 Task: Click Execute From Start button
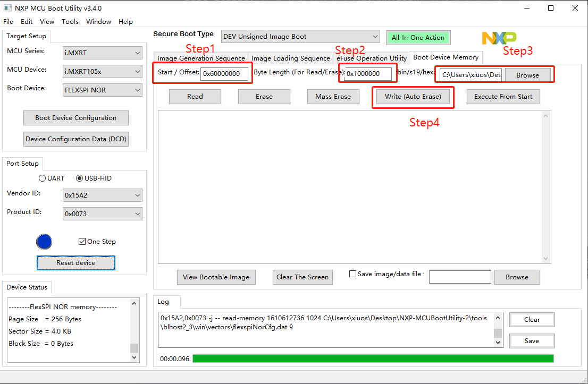[503, 97]
